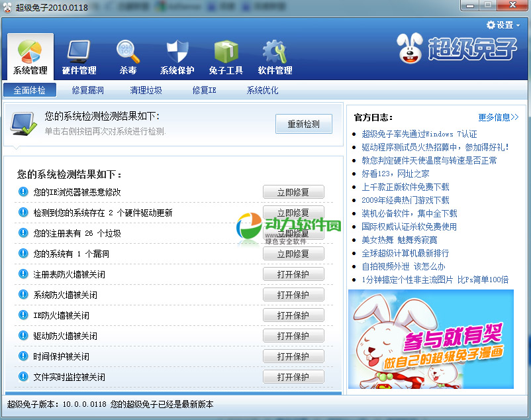The height and width of the screenshot is (420, 531).
Task: Turn on 打开保护 for 文件实时监控
Action: [x=293, y=377]
